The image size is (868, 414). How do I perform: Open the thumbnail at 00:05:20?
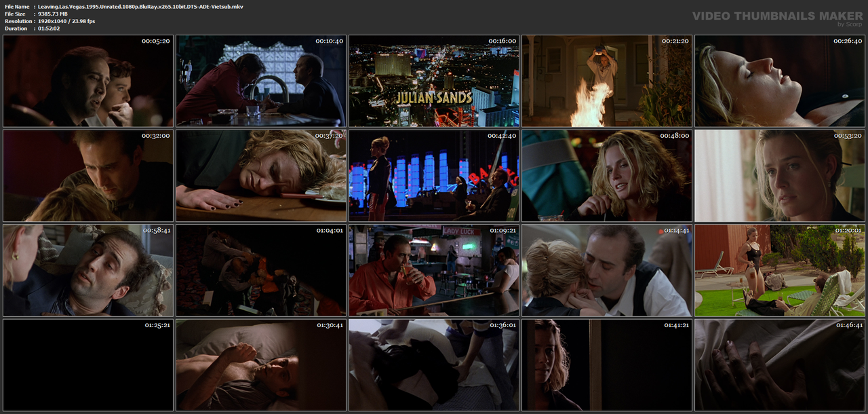coord(88,81)
